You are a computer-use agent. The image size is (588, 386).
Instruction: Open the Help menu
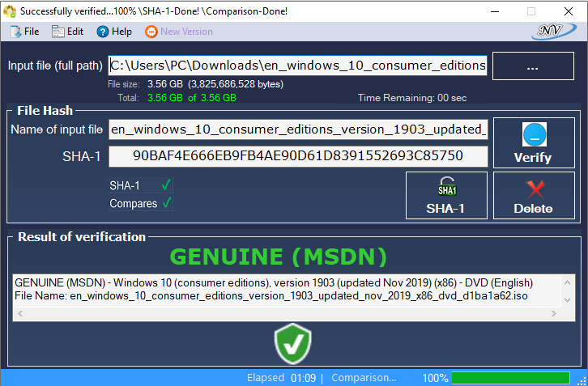click(x=114, y=32)
